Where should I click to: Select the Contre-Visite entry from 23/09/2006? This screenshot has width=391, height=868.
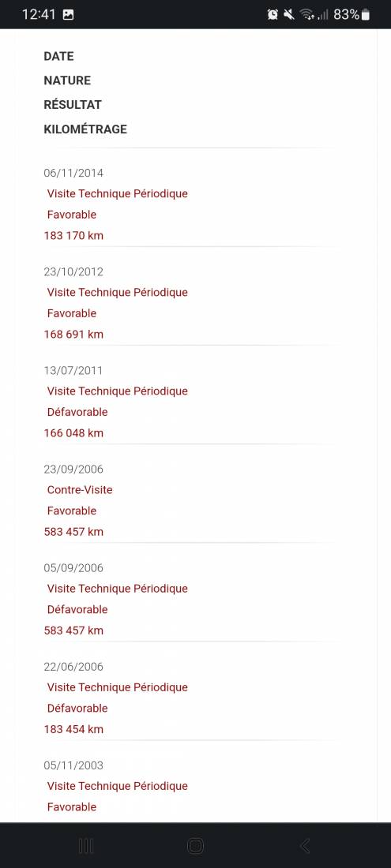pos(80,489)
